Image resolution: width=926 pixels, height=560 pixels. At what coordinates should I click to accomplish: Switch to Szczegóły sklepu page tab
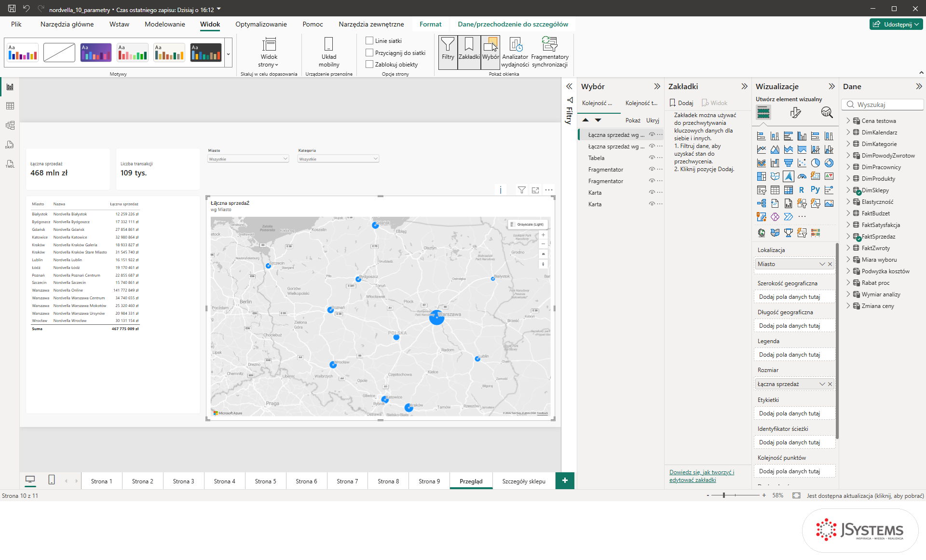click(x=523, y=481)
